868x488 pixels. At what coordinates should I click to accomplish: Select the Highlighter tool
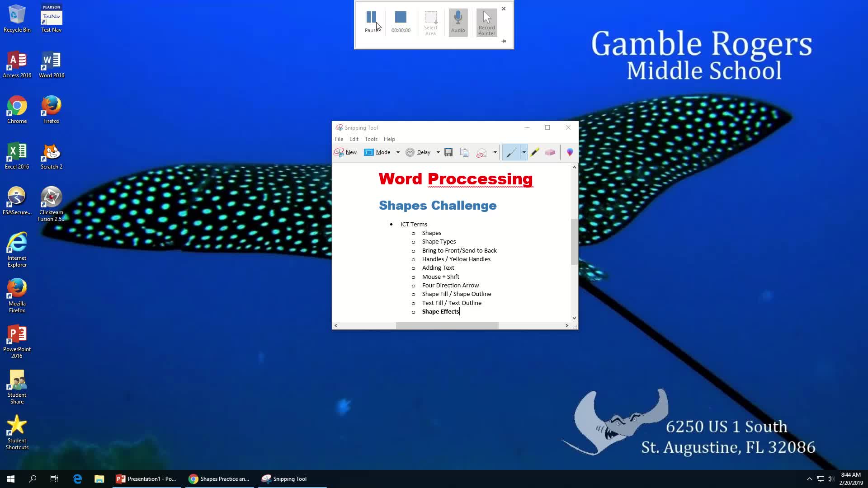pos(535,152)
